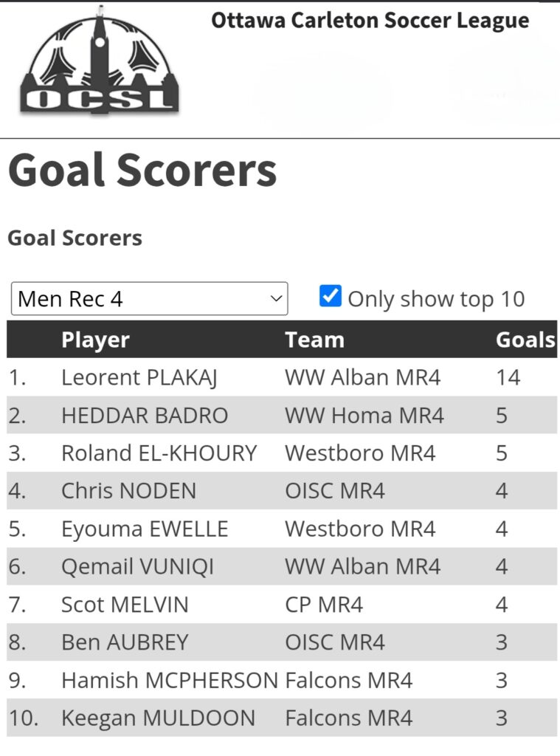
Task: Select Eyouma EWELLE entry
Action: tap(145, 529)
